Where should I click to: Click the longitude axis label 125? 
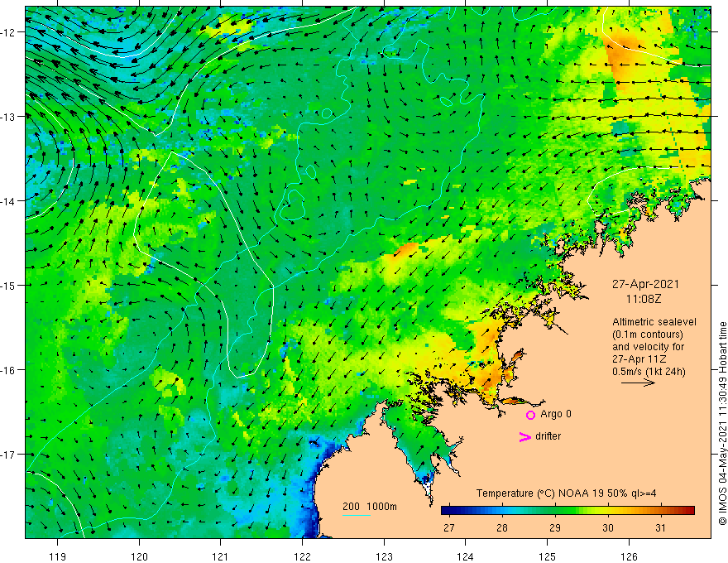[x=547, y=556]
